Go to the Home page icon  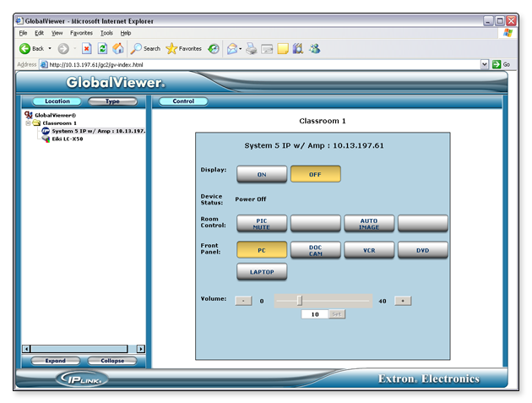(x=118, y=49)
